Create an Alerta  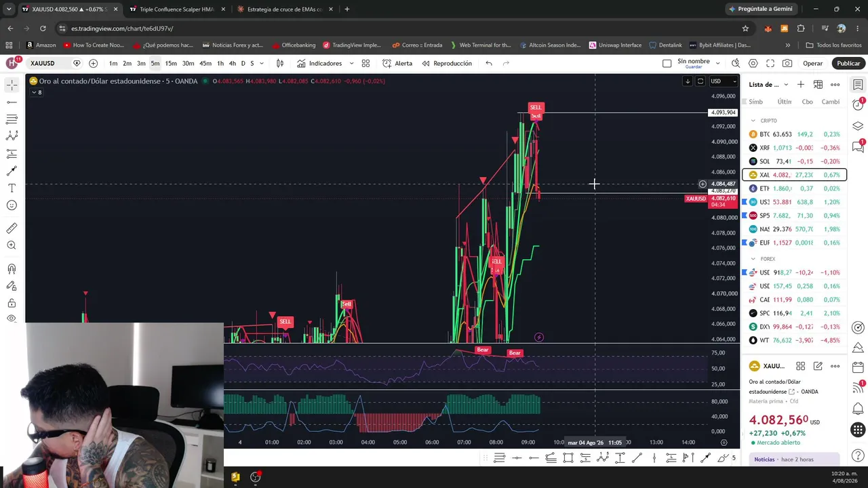(397, 63)
